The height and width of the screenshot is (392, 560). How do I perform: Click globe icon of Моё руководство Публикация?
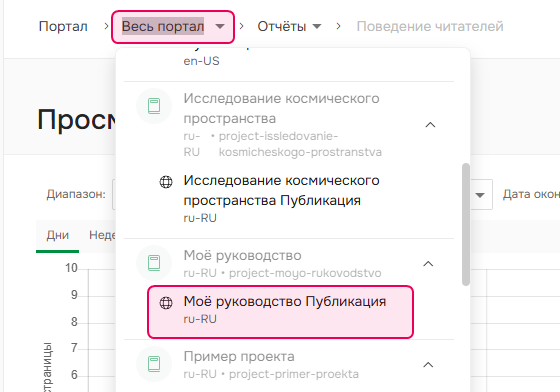click(x=166, y=303)
